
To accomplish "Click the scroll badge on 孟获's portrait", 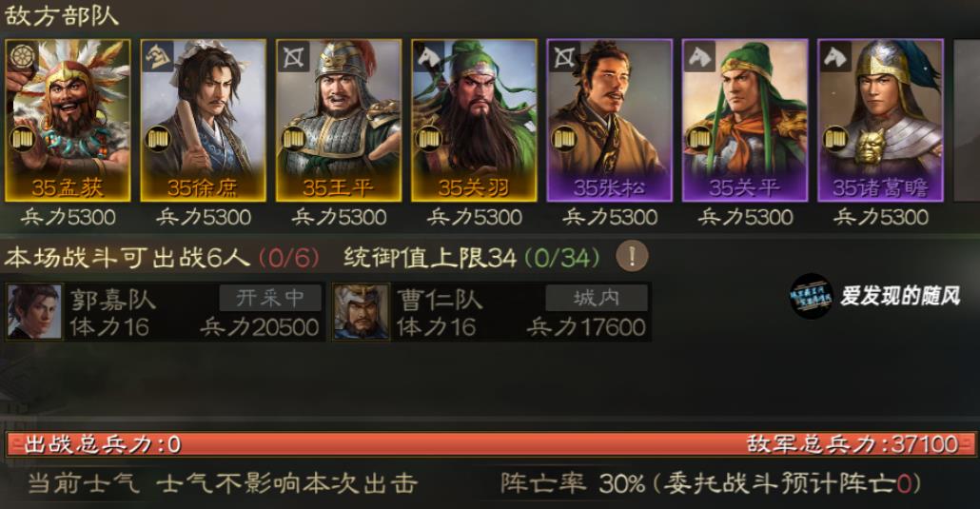I will [x=23, y=138].
